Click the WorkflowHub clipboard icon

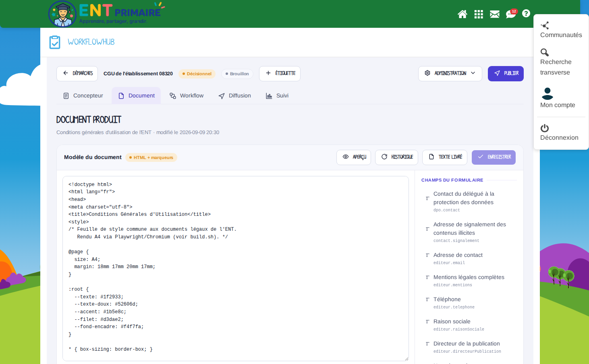(x=55, y=42)
